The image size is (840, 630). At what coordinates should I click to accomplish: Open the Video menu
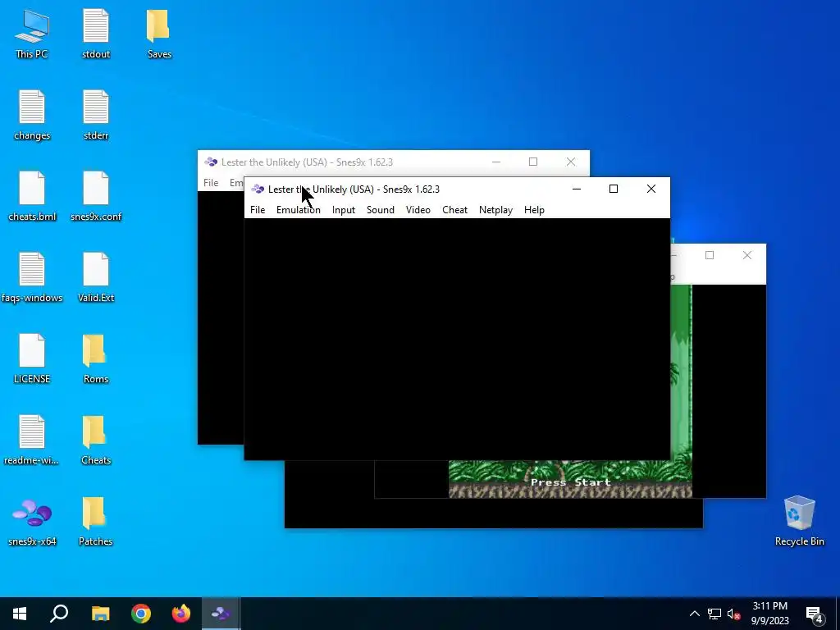pos(418,210)
